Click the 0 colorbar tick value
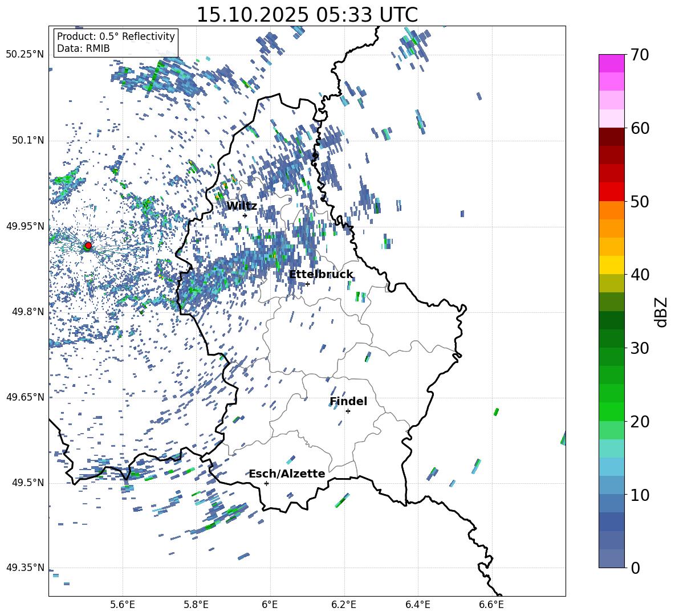 tap(635, 568)
